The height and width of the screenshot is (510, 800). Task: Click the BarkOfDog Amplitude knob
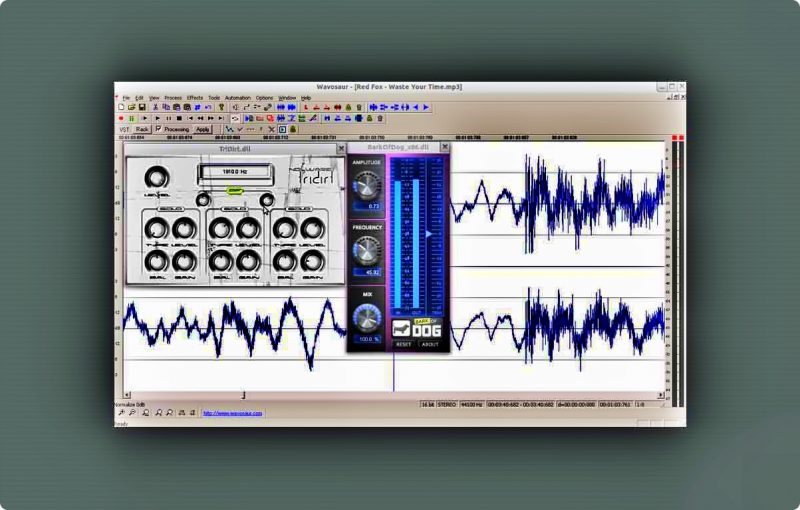coord(366,185)
